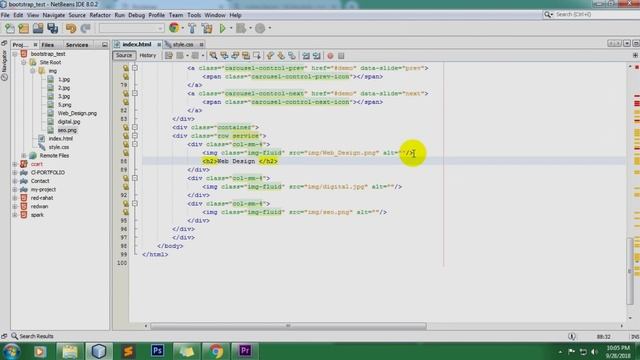Switch to the Services panel tab
640x360 pixels.
coord(77,44)
